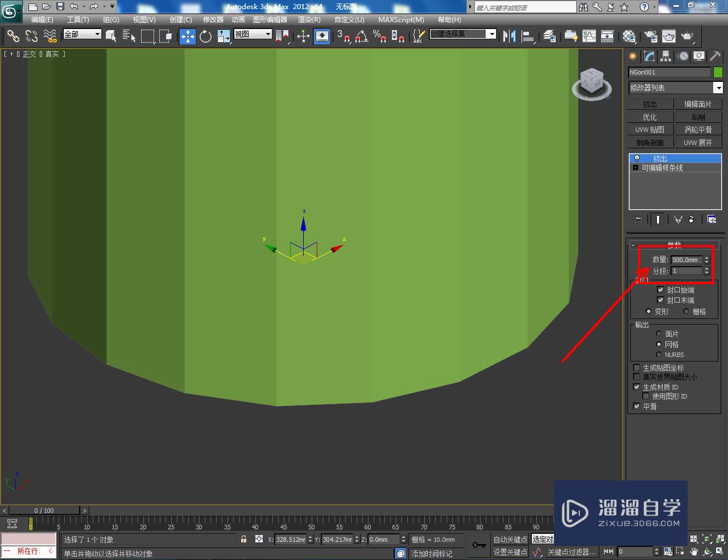Click the Pin Stack icon
Image resolution: width=728 pixels, height=560 pixels.
(x=638, y=219)
